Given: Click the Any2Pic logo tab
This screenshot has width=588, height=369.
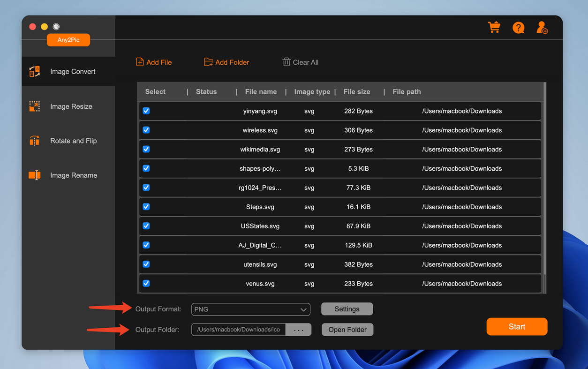Looking at the screenshot, I should point(68,40).
